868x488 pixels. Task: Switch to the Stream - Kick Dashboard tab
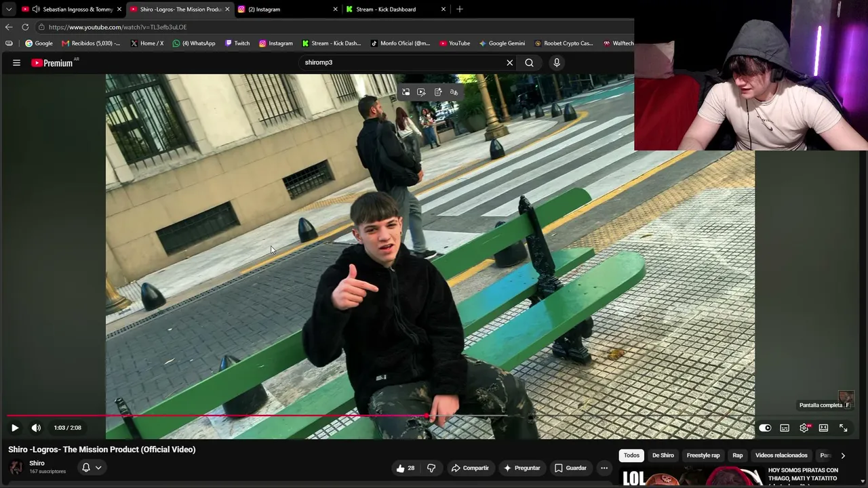click(396, 9)
